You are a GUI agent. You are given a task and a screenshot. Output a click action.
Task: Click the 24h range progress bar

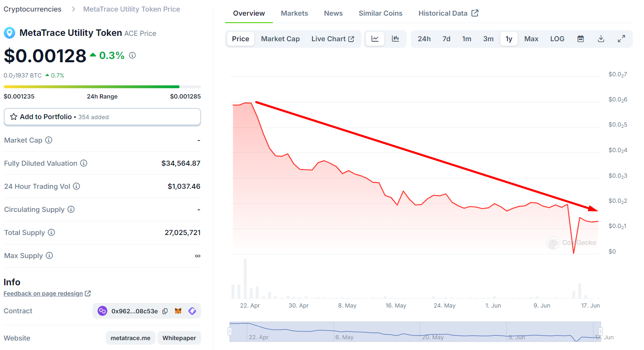(102, 87)
